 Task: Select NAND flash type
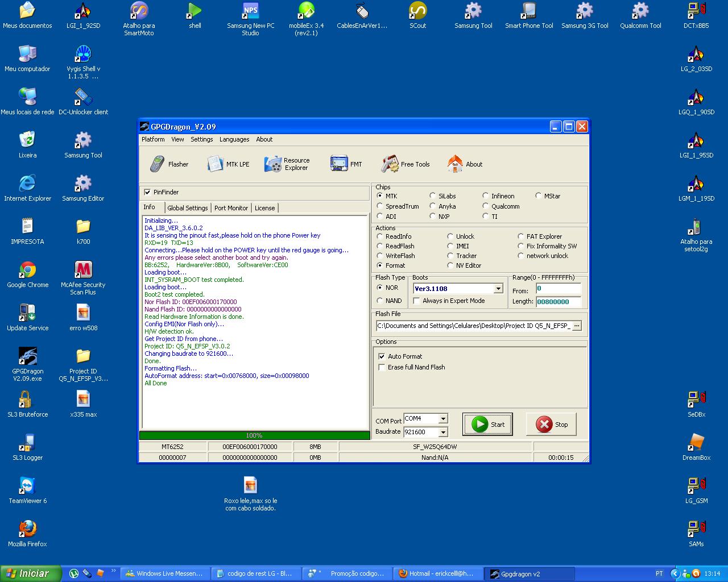[380, 301]
